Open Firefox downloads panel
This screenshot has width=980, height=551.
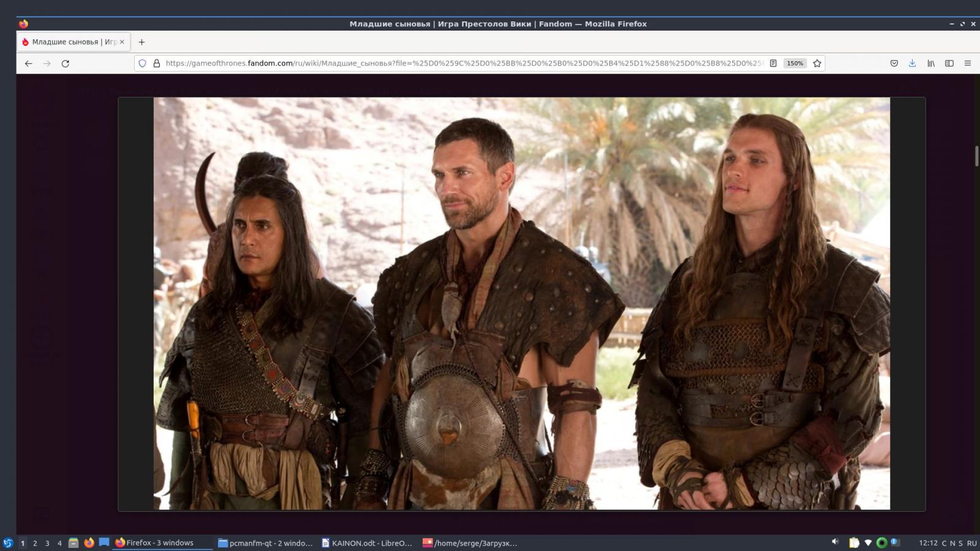(913, 63)
